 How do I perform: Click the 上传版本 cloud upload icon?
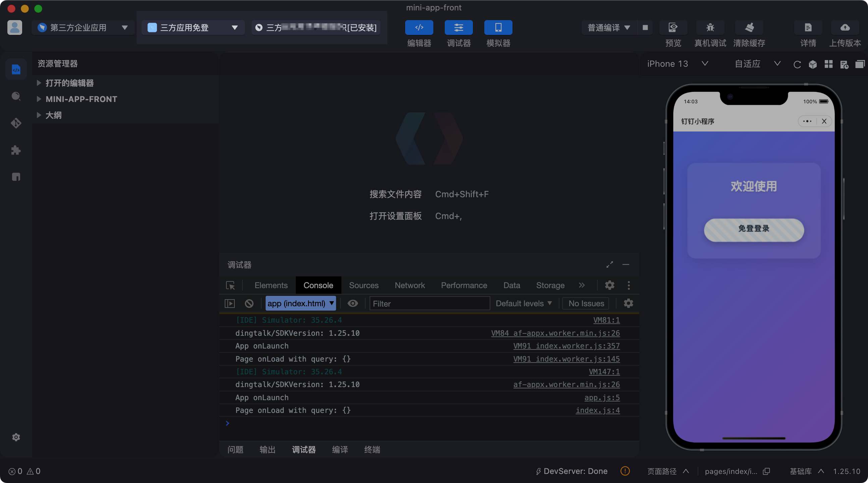[845, 28]
